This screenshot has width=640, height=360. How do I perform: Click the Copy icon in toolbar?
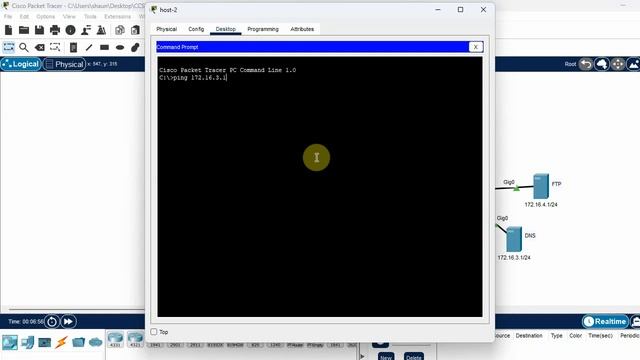coord(120,30)
